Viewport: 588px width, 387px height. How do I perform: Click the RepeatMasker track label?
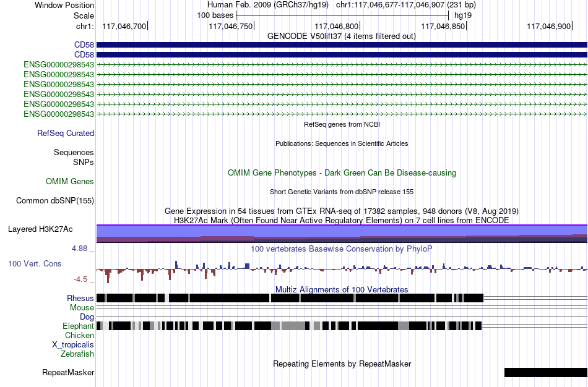point(68,372)
